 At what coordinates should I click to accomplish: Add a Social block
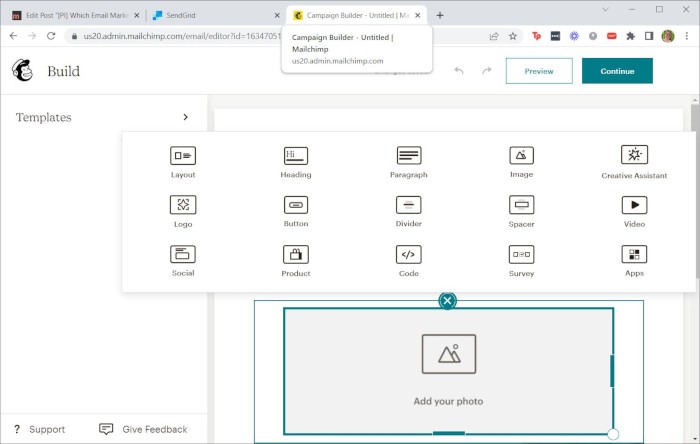point(183,261)
